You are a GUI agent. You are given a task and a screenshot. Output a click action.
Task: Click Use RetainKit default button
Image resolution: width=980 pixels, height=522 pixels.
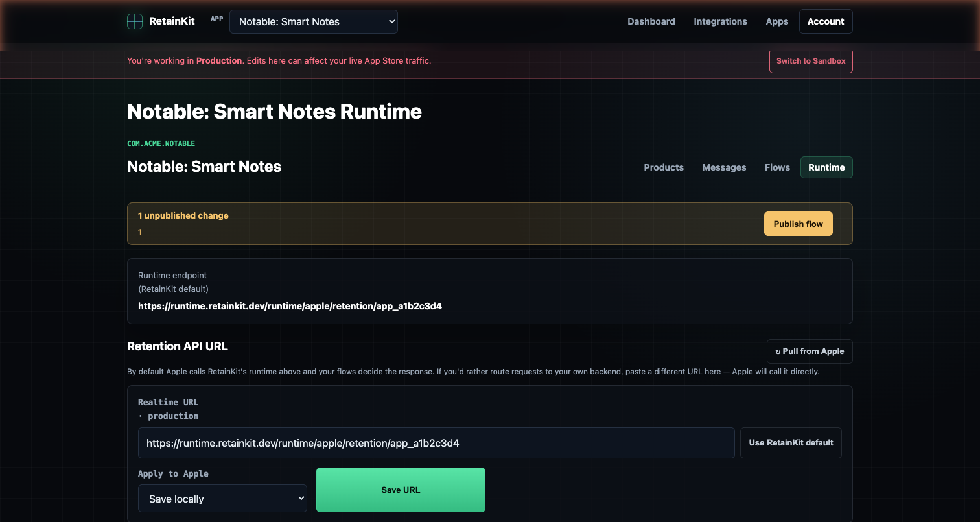pos(791,443)
